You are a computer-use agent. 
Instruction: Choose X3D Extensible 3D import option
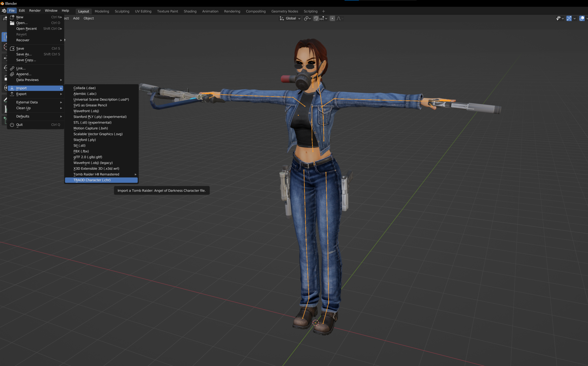(x=101, y=169)
